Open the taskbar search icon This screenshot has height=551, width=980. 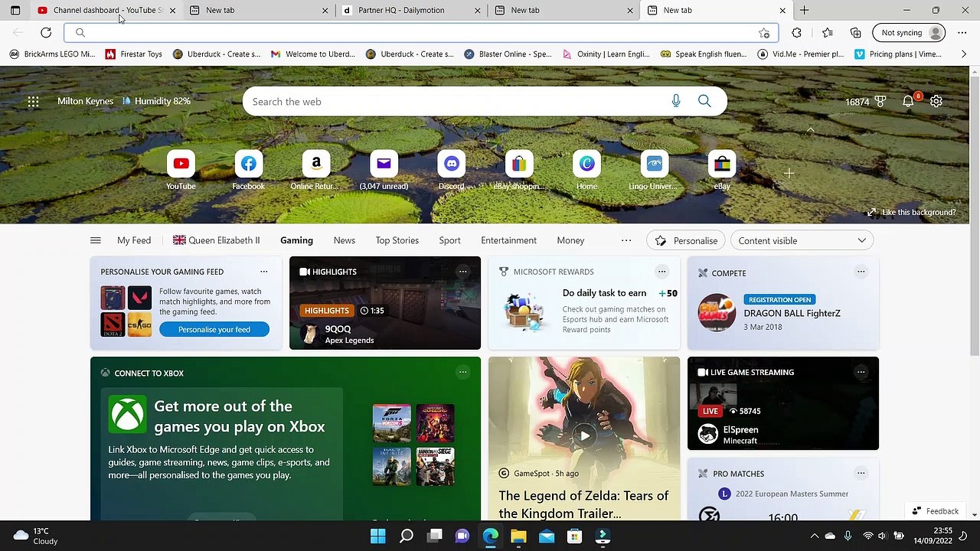[407, 536]
